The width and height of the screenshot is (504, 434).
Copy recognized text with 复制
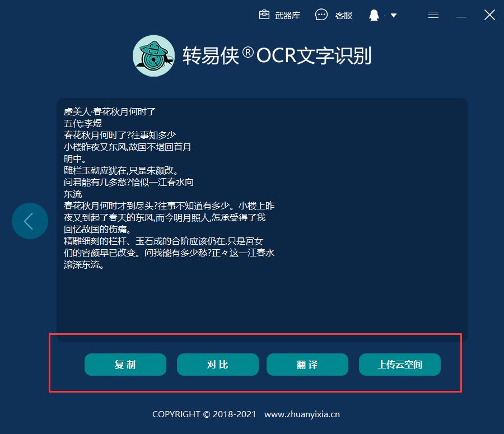click(x=125, y=365)
